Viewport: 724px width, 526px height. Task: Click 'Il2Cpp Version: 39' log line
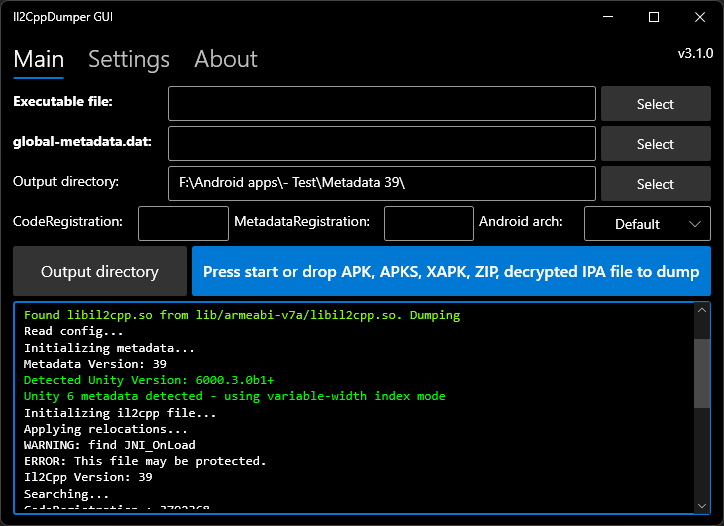click(88, 477)
